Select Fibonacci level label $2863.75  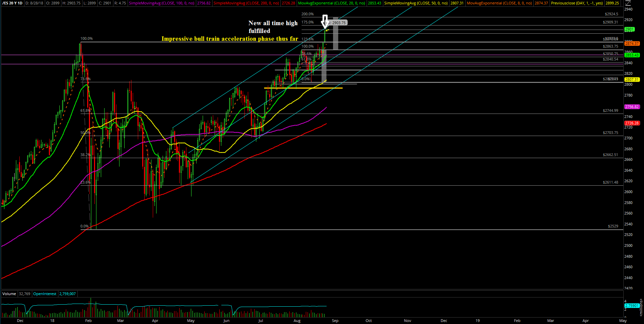click(x=610, y=46)
